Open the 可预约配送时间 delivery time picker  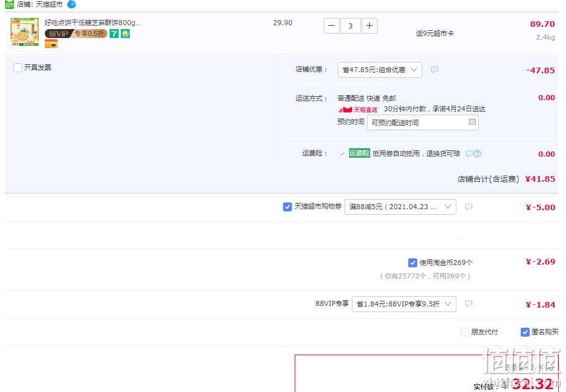coord(423,122)
